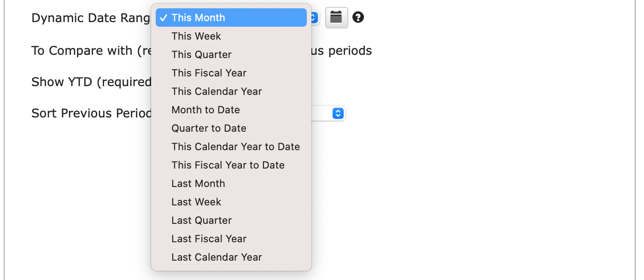
Task: Select This Quarter date range
Action: [x=231, y=54]
